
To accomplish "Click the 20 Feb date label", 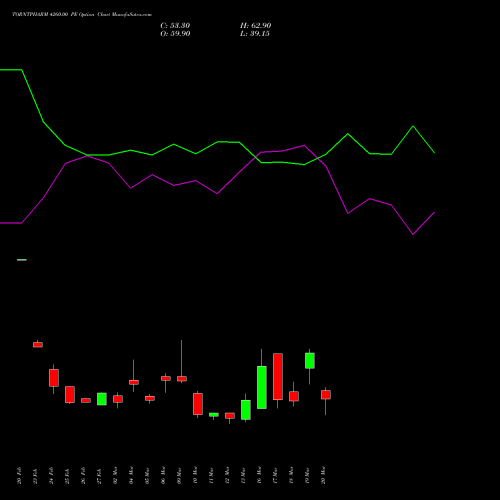I will 19,475.
